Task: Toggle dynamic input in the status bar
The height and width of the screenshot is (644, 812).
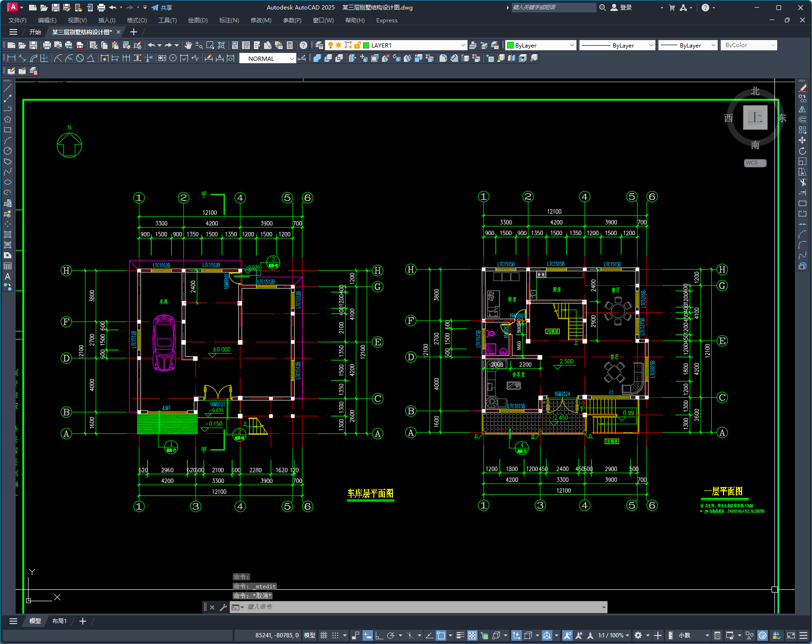Action: tap(367, 635)
